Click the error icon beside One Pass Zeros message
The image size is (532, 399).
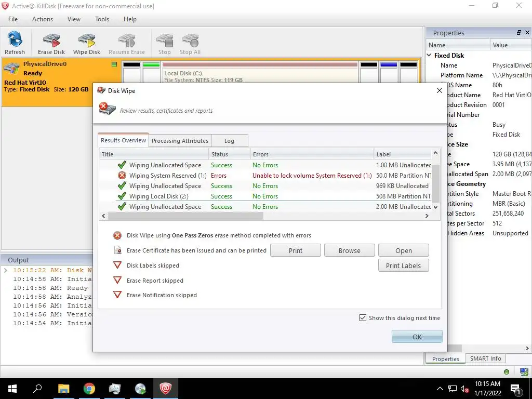(117, 235)
